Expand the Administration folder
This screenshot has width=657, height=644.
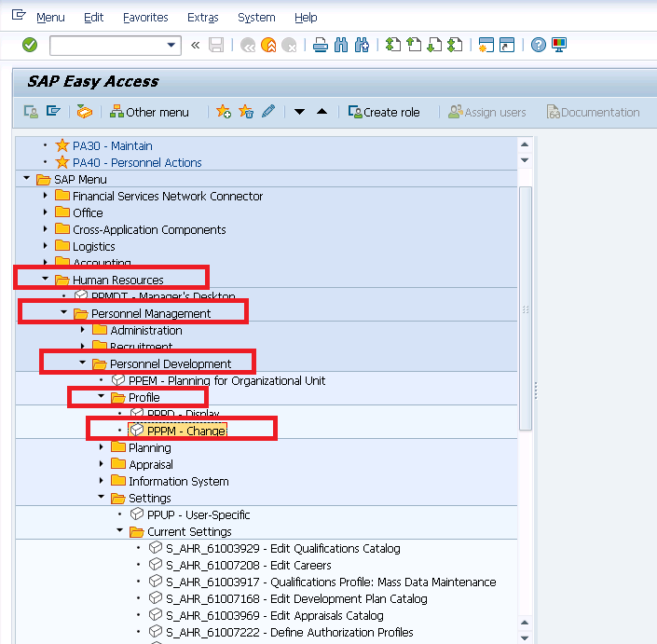tap(83, 330)
